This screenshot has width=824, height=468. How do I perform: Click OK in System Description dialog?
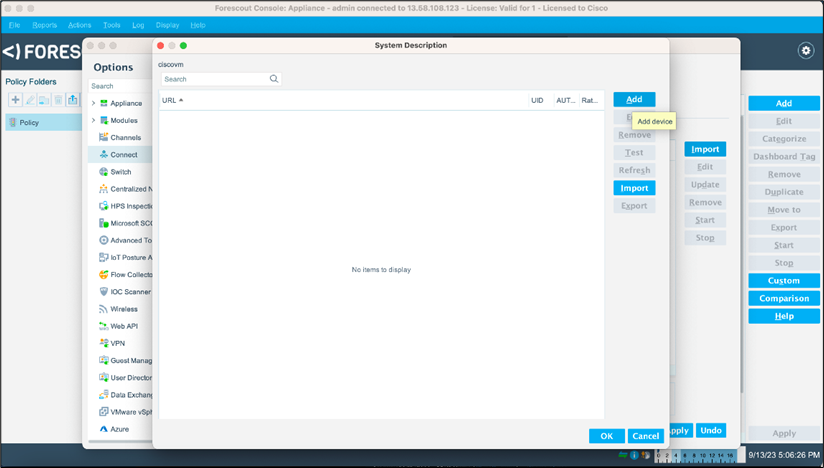607,436
